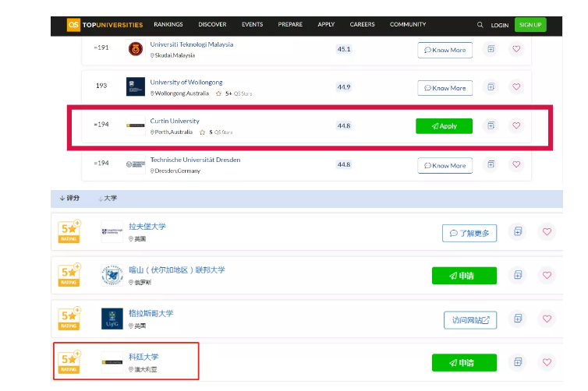Open the 喀山（伏尔加地区）联邦大学 link
This screenshot has height=391, width=588.
[x=177, y=269]
